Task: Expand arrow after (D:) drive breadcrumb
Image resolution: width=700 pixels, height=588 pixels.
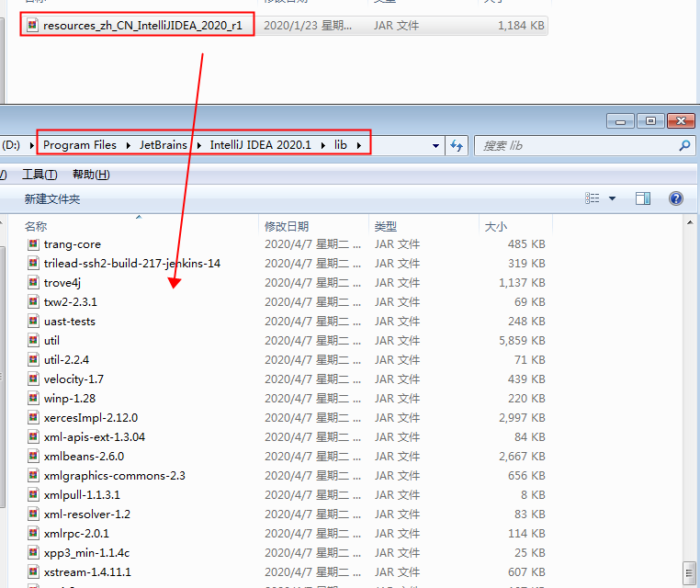Action: click(x=32, y=145)
